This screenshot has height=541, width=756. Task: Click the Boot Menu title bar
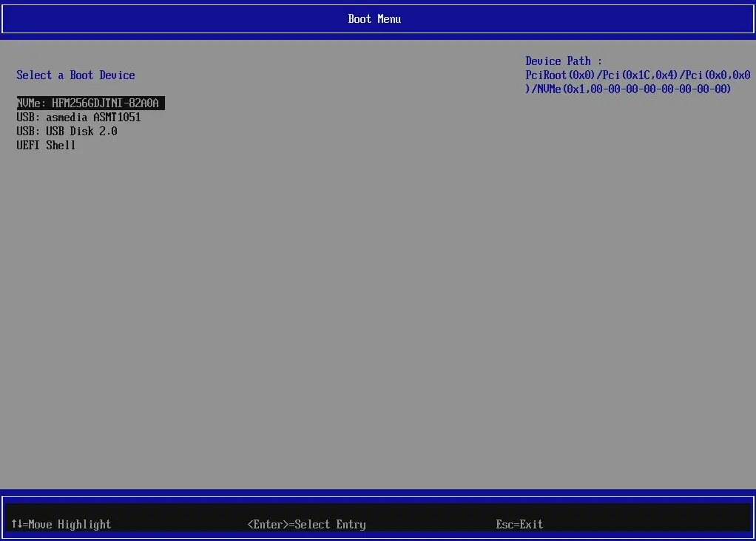coord(374,18)
